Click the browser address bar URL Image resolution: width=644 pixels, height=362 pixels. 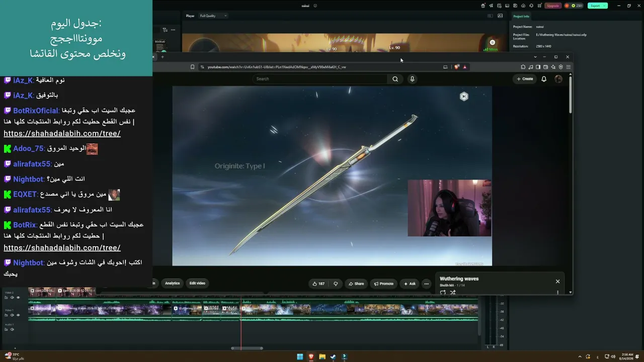click(x=277, y=67)
